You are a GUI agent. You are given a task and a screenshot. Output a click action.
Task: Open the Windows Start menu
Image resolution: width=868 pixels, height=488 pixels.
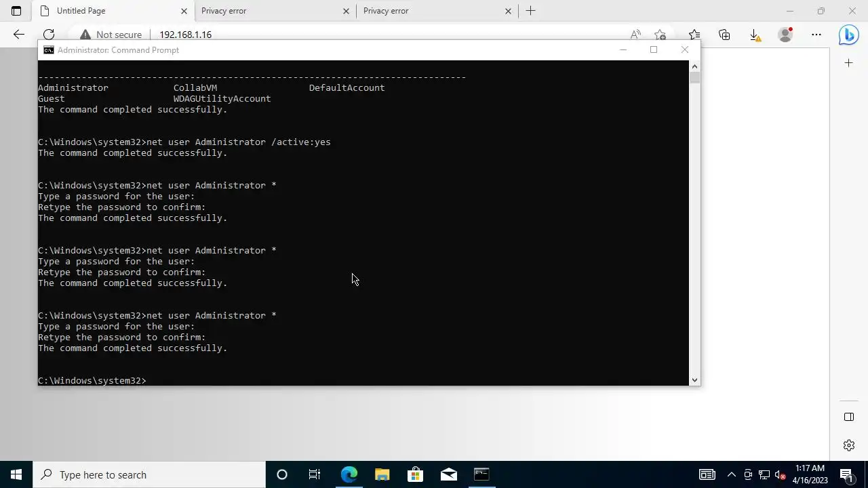[16, 474]
